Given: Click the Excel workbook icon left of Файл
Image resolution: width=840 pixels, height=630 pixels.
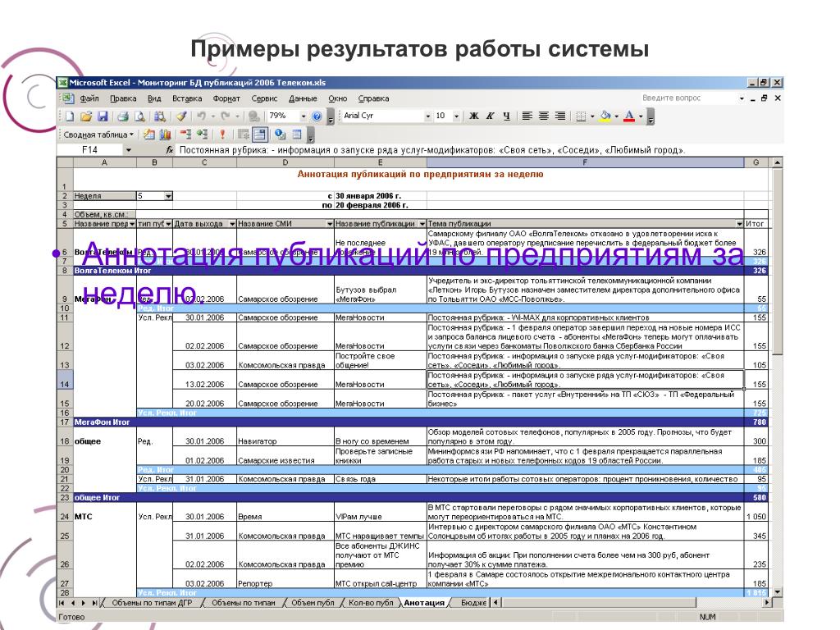Looking at the screenshot, I should (x=67, y=98).
